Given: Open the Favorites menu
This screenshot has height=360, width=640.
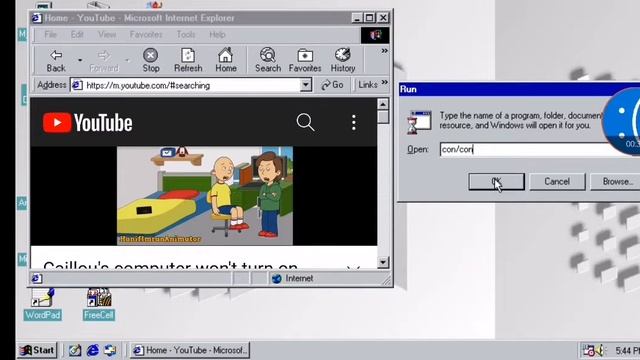Looking at the screenshot, I should coord(146,35).
